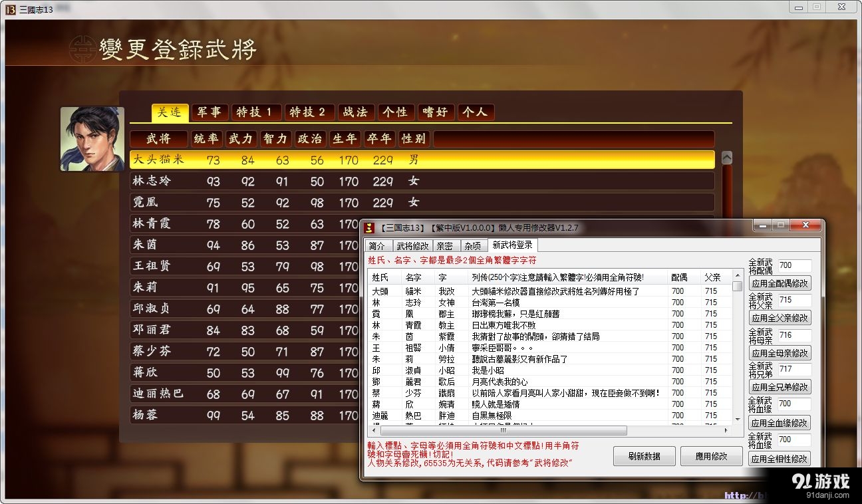The height and width of the screenshot is (504, 862).
Task: Open the 简介 tab in the trainer
Action: [377, 246]
